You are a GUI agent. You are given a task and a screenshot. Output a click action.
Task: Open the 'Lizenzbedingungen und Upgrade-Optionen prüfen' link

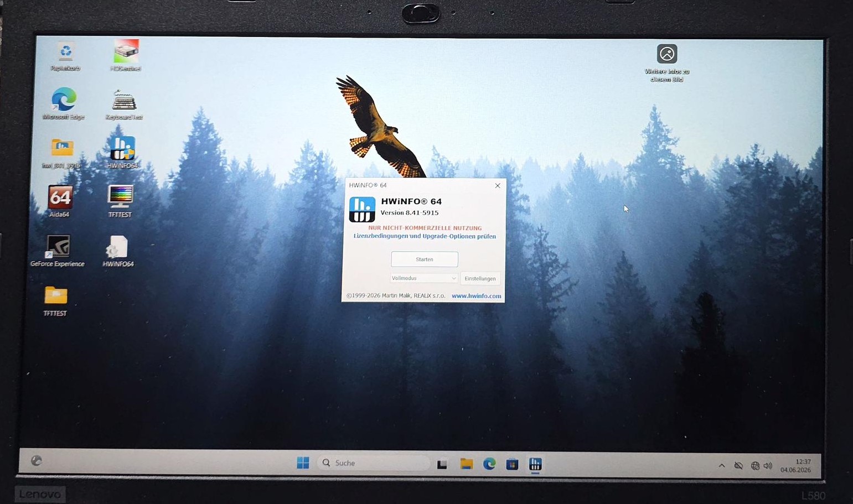point(425,236)
